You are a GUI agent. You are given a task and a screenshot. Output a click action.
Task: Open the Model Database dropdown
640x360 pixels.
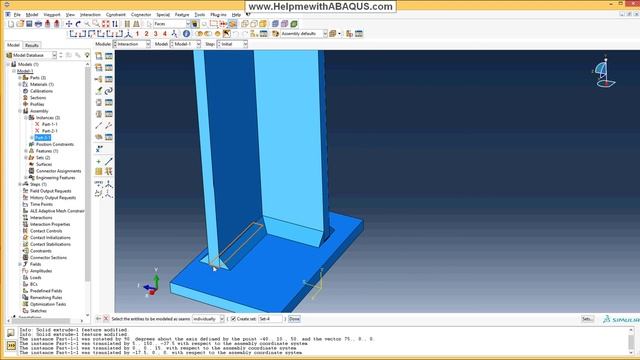(x=31, y=55)
